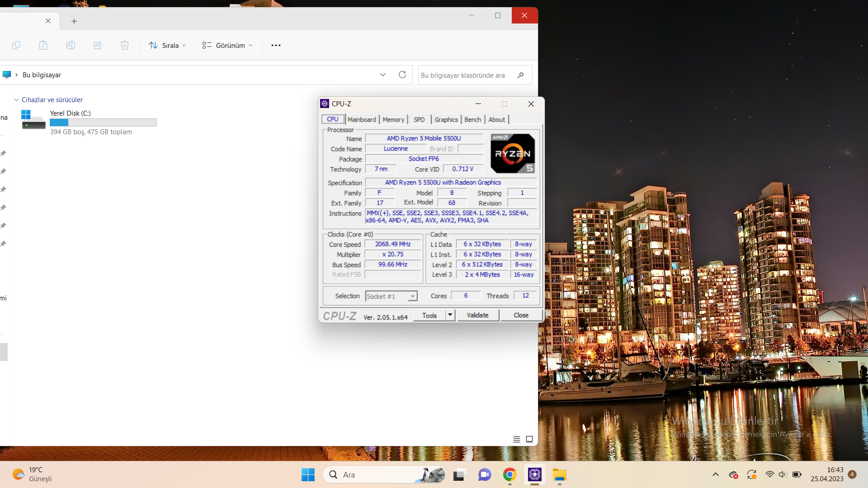This screenshot has width=868, height=488.
Task: Open the CPU-Z app in taskbar
Action: click(x=534, y=474)
